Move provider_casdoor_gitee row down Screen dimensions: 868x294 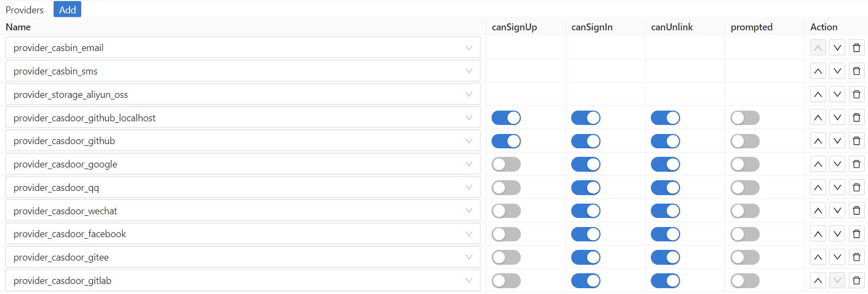[837, 257]
